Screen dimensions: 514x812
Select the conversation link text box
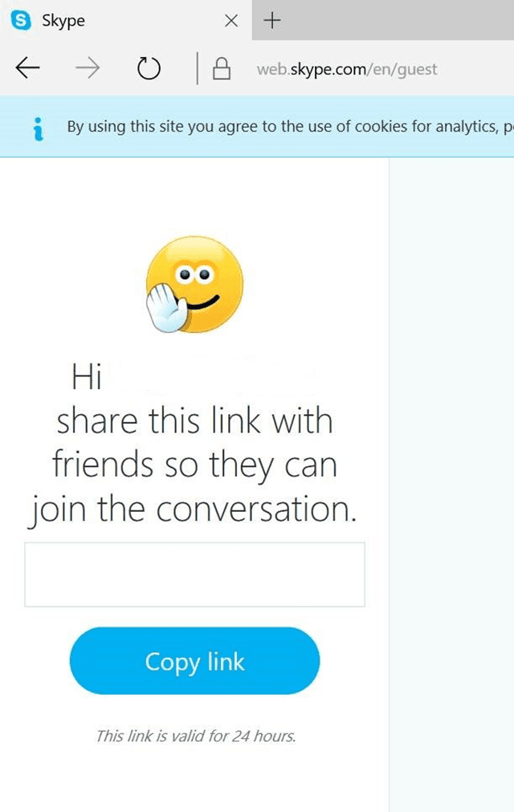[195, 574]
